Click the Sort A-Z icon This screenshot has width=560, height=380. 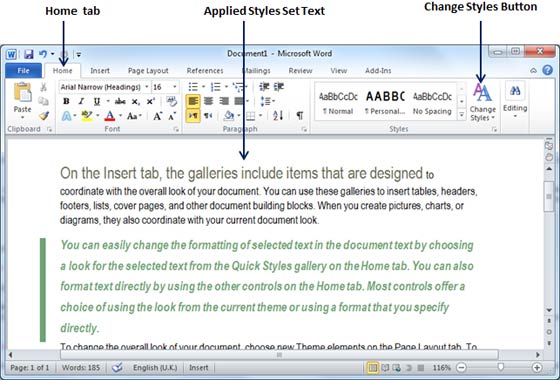(x=278, y=116)
